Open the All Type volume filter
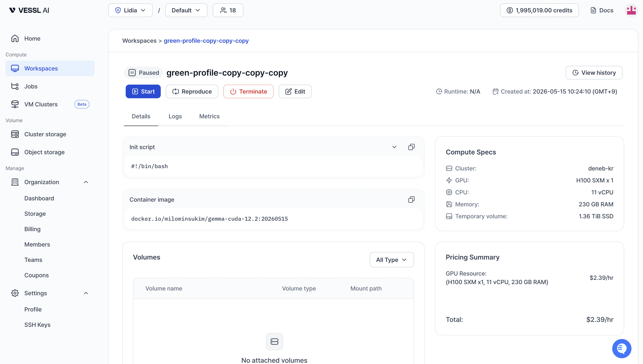 click(x=392, y=260)
